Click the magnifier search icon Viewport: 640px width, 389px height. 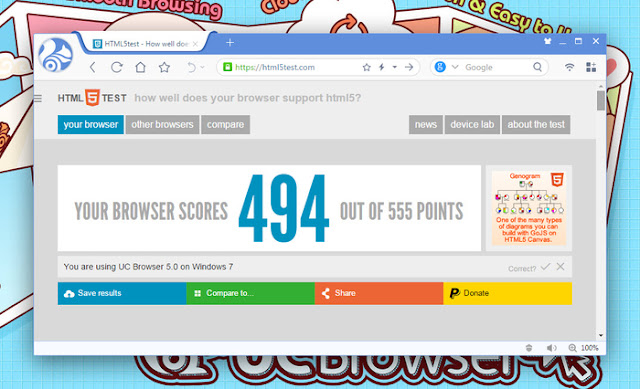[x=538, y=67]
